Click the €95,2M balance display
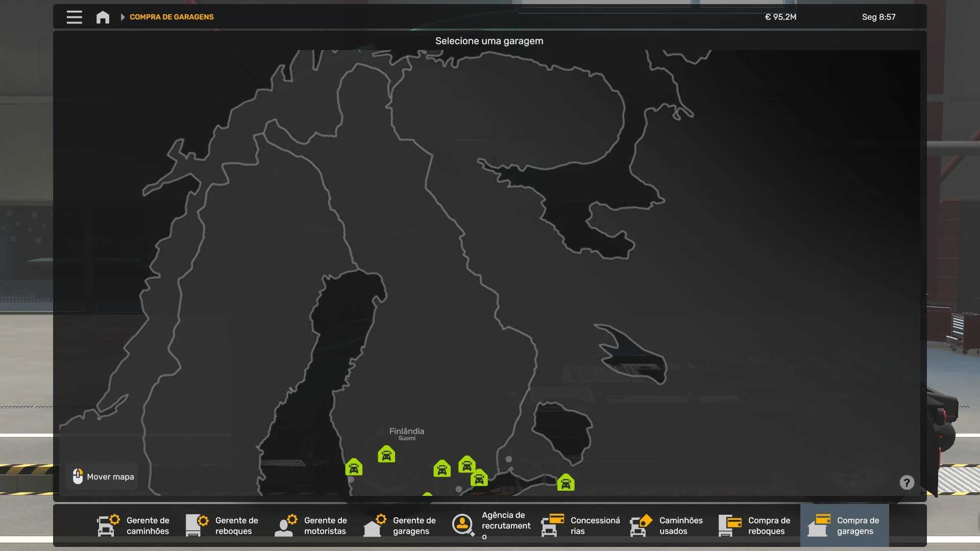Screen dimensions: 980x551 780,17
